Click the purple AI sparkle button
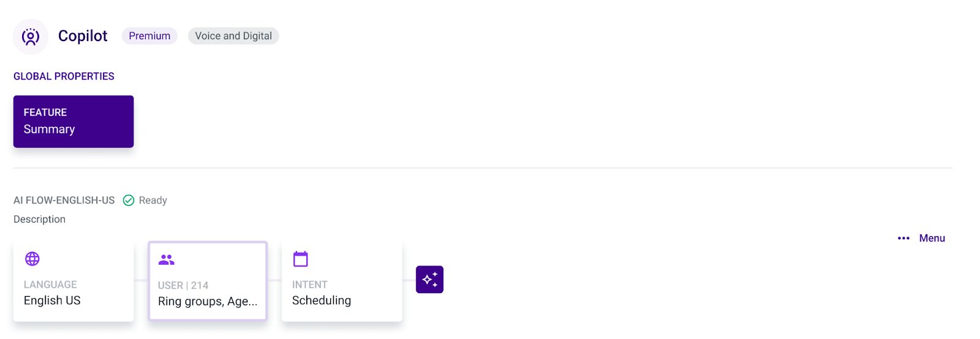 coord(429,280)
